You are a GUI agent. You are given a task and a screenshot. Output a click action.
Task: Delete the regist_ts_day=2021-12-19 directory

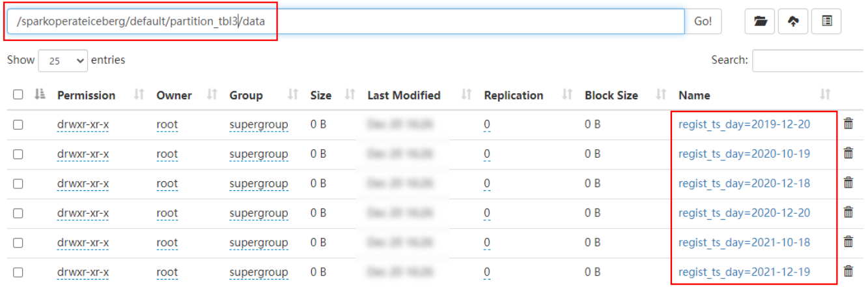tap(848, 272)
